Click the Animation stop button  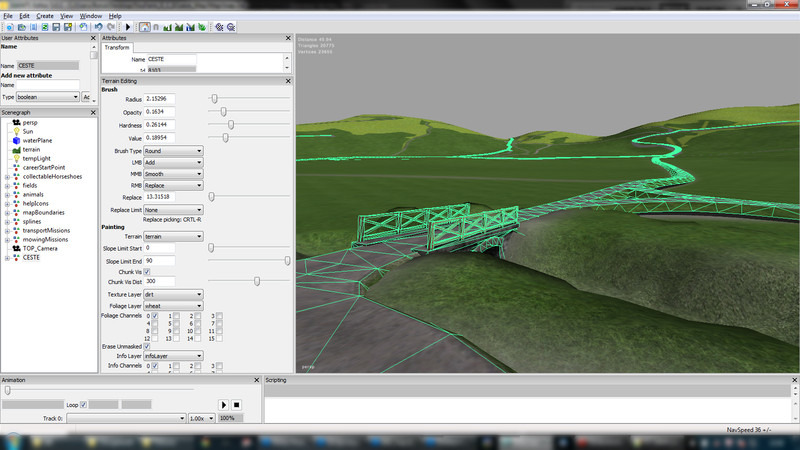(x=236, y=405)
